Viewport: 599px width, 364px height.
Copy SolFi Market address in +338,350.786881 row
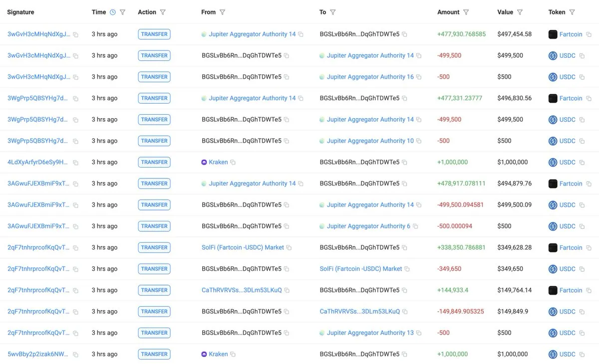click(x=289, y=248)
